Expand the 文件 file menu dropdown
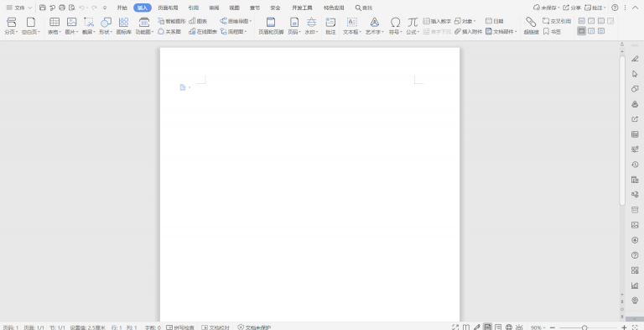The image size is (644, 330). pyautogui.click(x=19, y=8)
